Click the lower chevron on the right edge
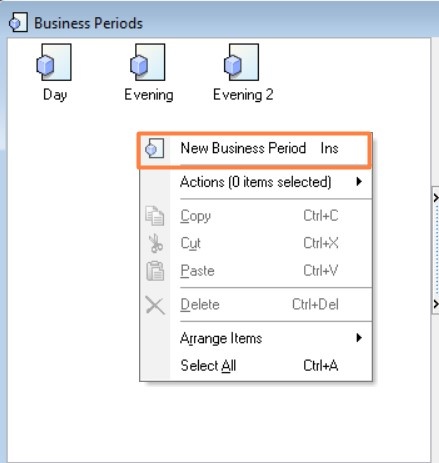The height and width of the screenshot is (463, 439). point(436,304)
